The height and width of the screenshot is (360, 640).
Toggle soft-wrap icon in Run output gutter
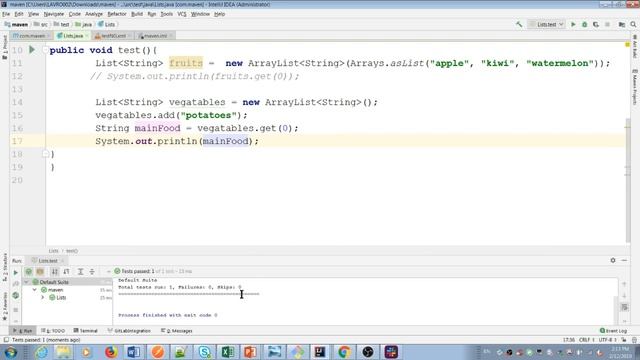[x=624, y=307]
